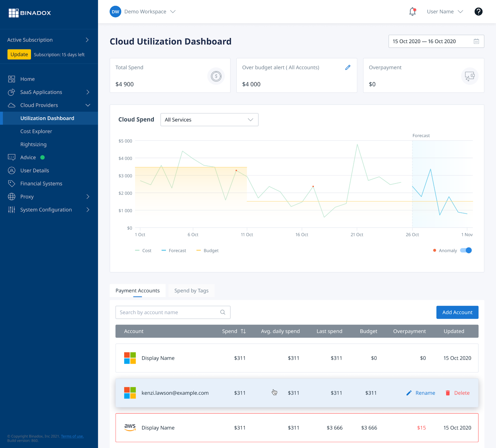This screenshot has height=448, width=496.
Task: Expand the Proxy menu chevron
Action: (88, 196)
